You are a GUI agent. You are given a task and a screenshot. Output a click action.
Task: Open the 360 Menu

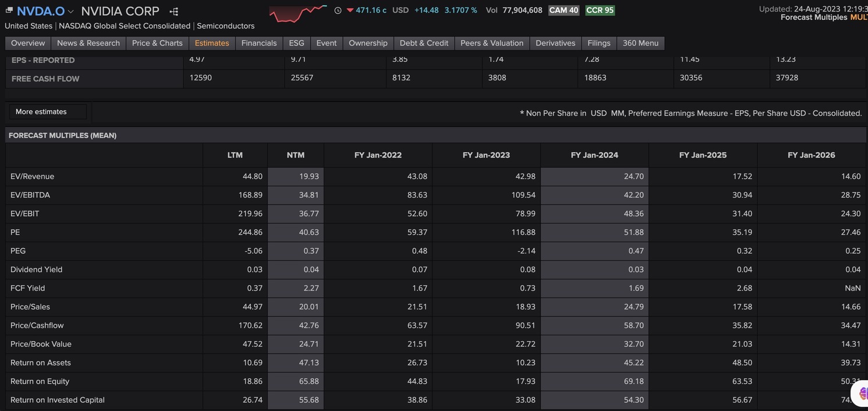(640, 43)
